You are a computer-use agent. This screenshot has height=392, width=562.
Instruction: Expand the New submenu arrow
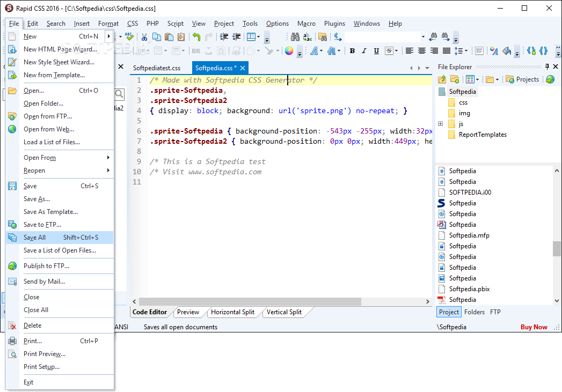[x=108, y=36]
